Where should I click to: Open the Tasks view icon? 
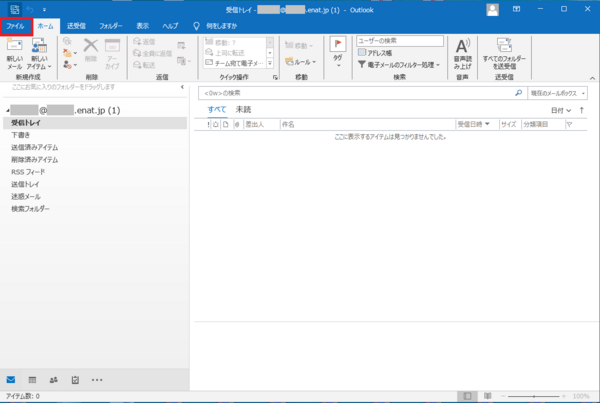(x=75, y=380)
